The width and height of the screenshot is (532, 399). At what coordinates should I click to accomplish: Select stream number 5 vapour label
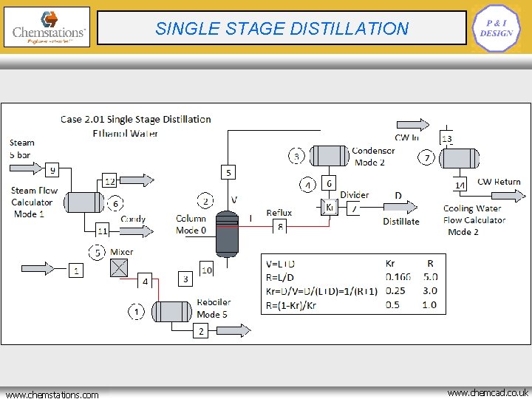click(x=228, y=172)
